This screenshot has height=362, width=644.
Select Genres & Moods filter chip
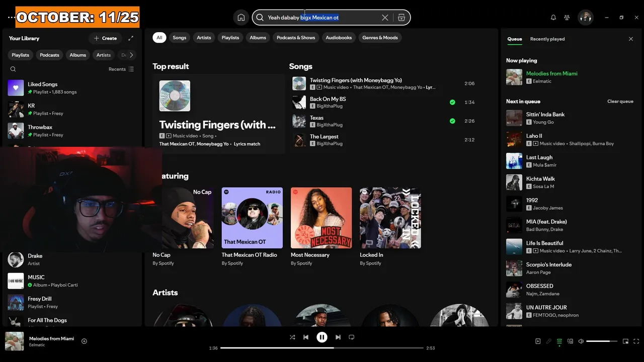click(380, 38)
